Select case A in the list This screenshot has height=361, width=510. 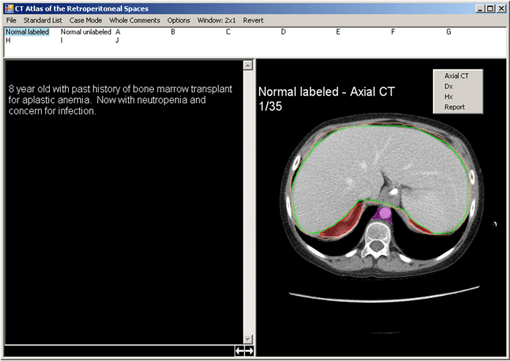click(x=118, y=32)
